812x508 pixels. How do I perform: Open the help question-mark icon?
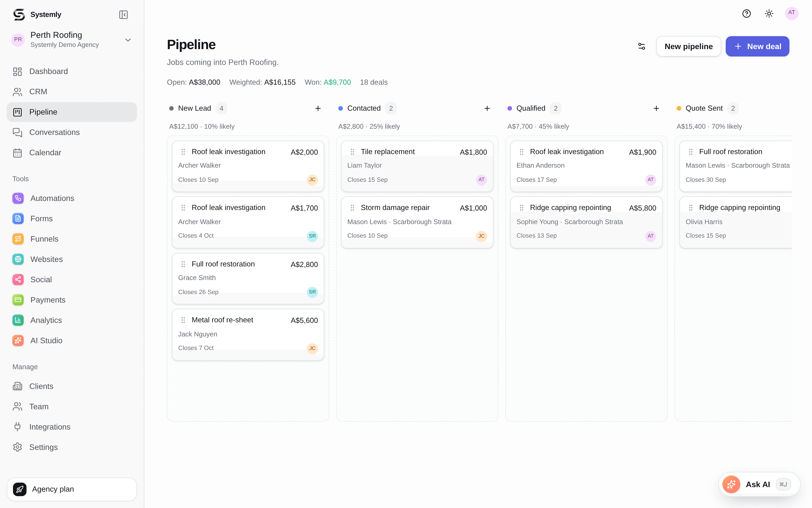(746, 14)
